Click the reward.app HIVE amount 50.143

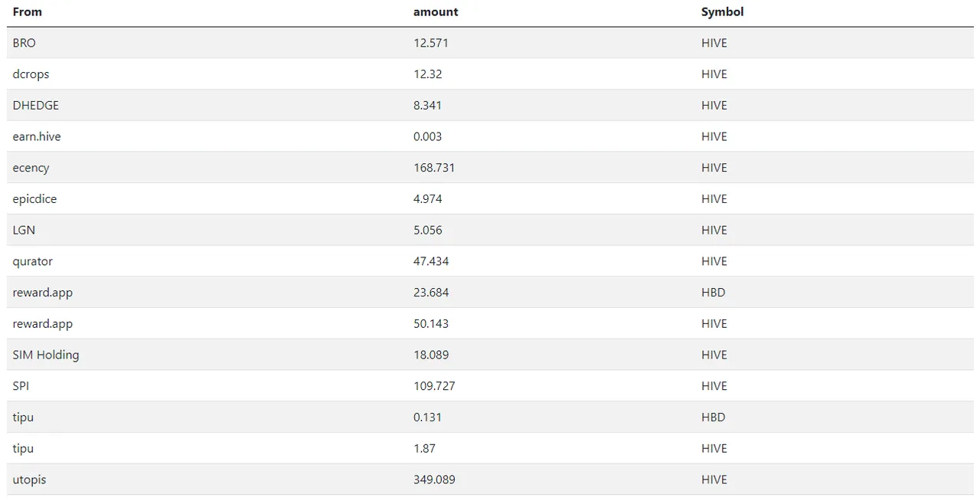[431, 323]
